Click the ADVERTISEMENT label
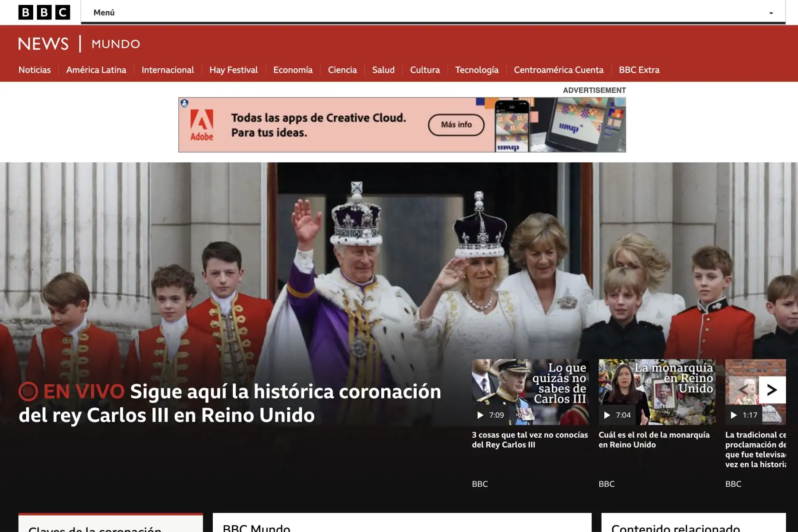798x532 pixels. click(594, 90)
